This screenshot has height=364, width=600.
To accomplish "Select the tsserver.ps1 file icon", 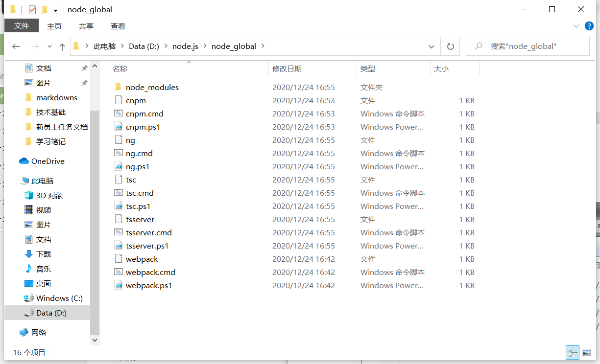I will click(118, 246).
